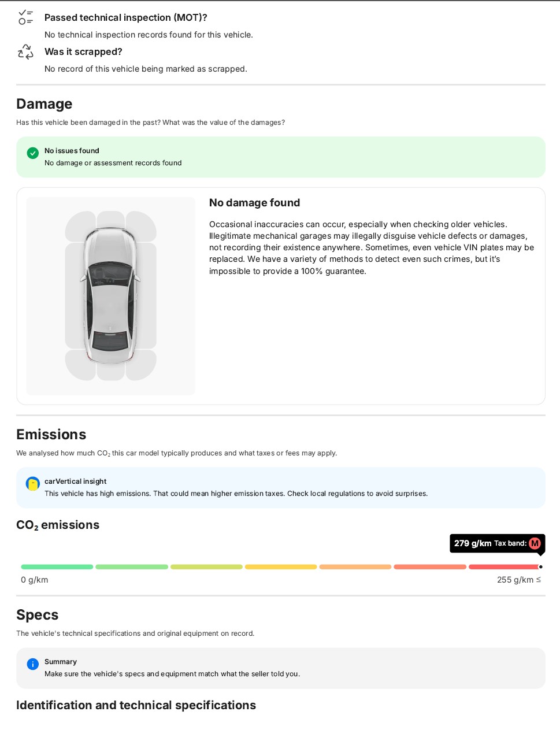Click the black marker dot on emissions scale
560x741 pixels.
click(540, 567)
